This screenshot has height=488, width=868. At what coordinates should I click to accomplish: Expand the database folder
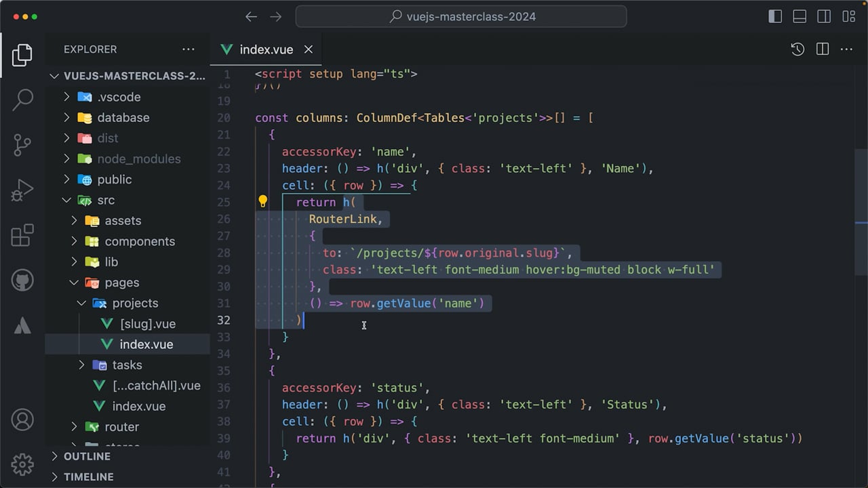point(127,117)
